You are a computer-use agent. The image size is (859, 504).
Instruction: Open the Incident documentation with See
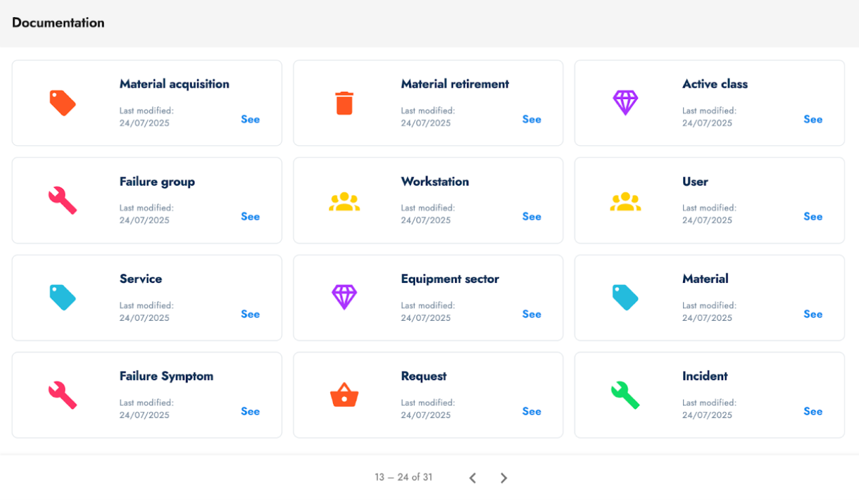(813, 411)
